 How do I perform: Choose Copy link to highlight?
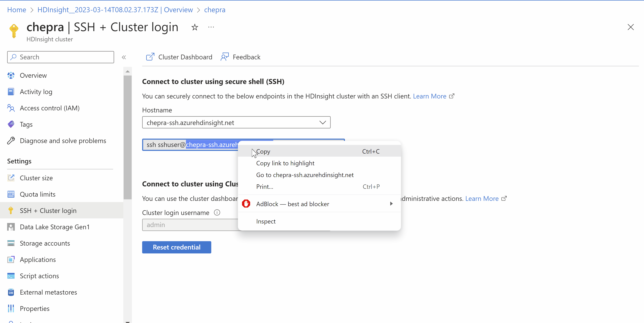click(x=319, y=163)
